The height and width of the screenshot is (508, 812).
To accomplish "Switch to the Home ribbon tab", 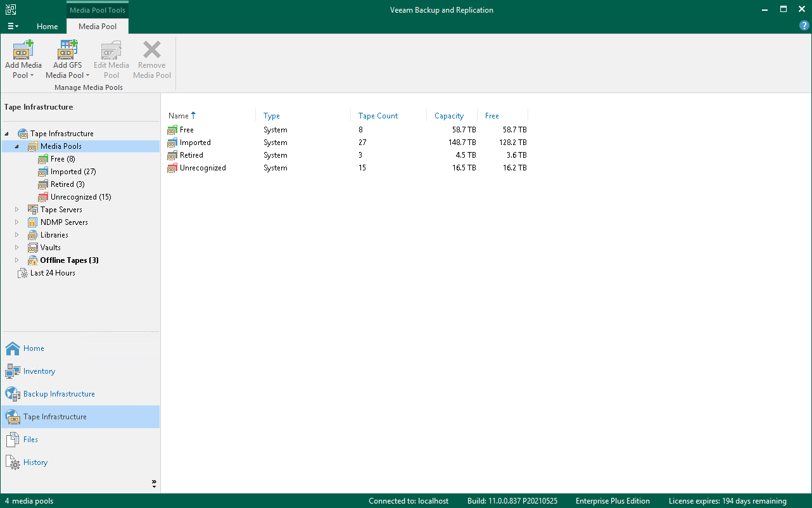I will point(47,27).
